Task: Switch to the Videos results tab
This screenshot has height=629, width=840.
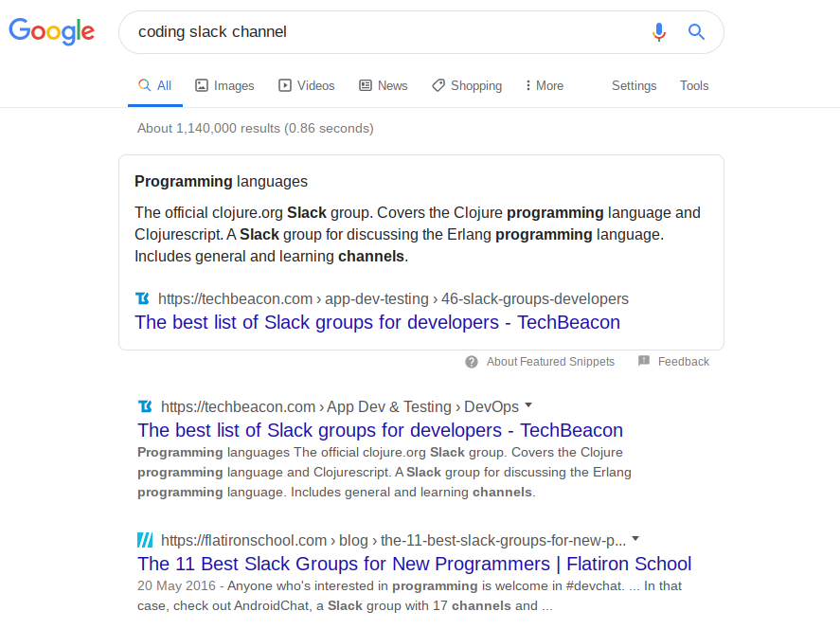Action: pos(307,85)
